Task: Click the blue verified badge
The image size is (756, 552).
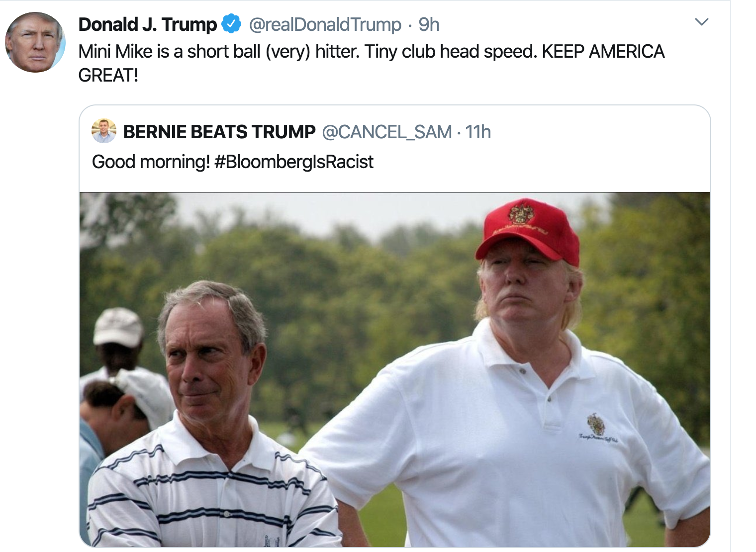Action: point(231,24)
